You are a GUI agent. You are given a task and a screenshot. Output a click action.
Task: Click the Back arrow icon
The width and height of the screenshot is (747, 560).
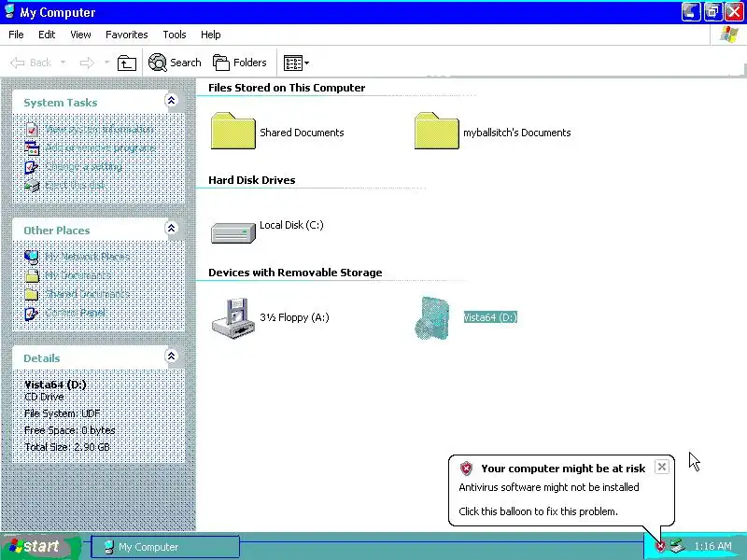click(x=18, y=63)
